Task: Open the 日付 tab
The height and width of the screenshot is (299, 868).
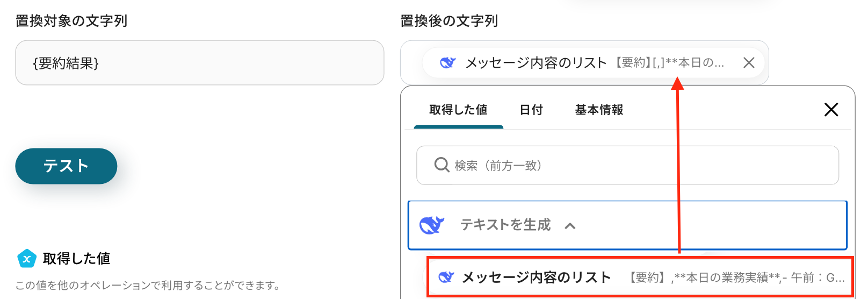Action: tap(531, 110)
